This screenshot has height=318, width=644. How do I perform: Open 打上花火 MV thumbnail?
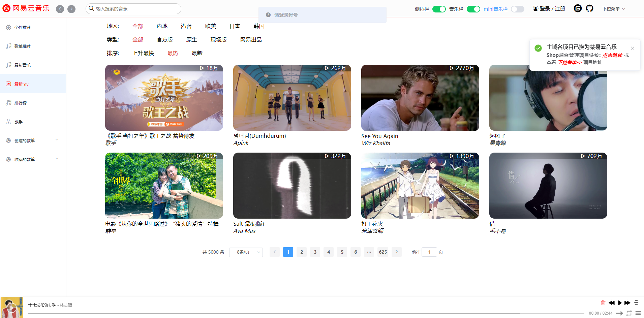point(420,186)
